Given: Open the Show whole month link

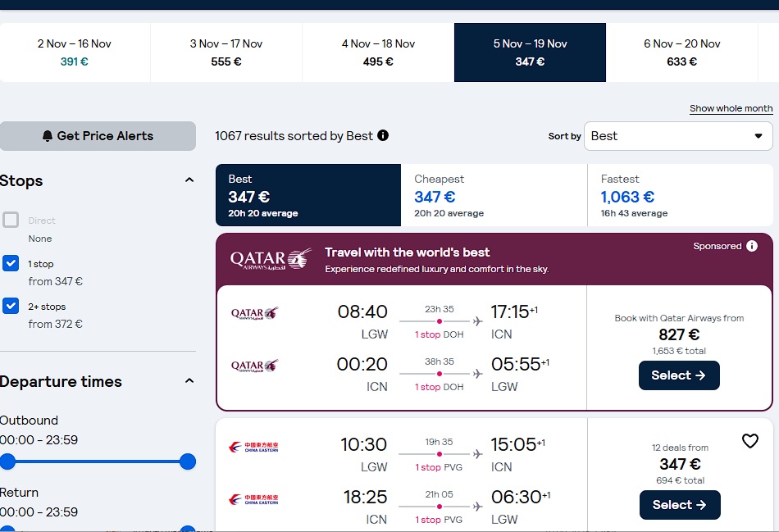Looking at the screenshot, I should 731,108.
